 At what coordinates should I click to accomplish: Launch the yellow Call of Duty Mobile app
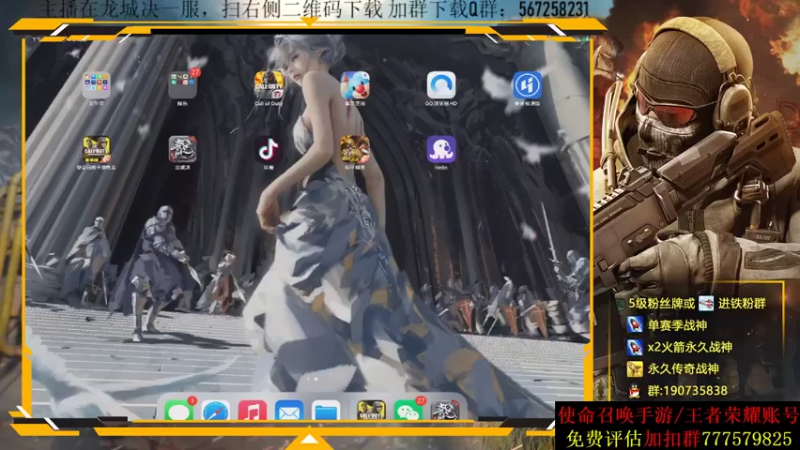click(96, 149)
